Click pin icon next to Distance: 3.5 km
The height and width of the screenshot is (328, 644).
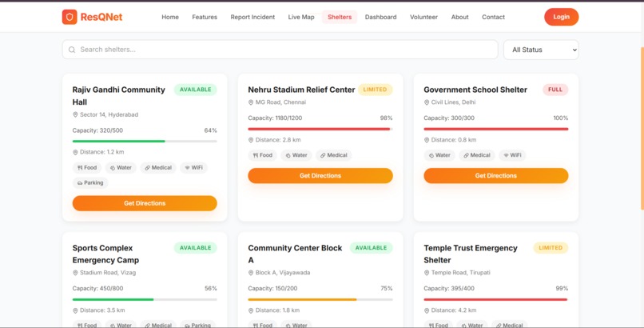click(75, 310)
